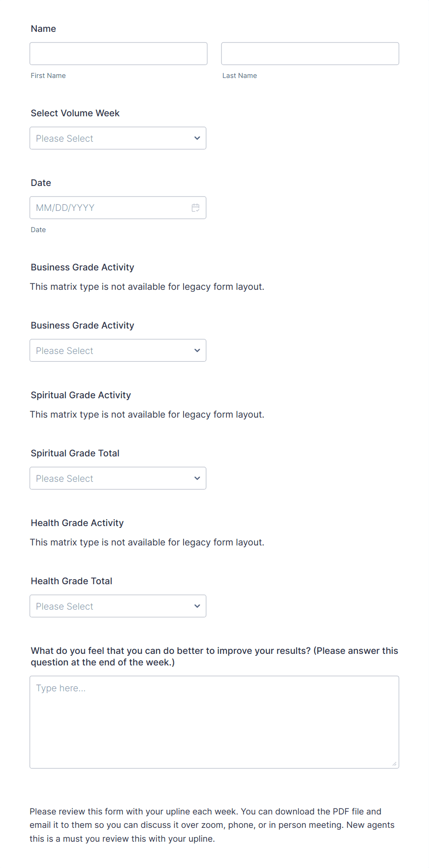Image resolution: width=429 pixels, height=868 pixels.
Task: Expand the Business Grade Activity dropdown
Action: tap(118, 350)
